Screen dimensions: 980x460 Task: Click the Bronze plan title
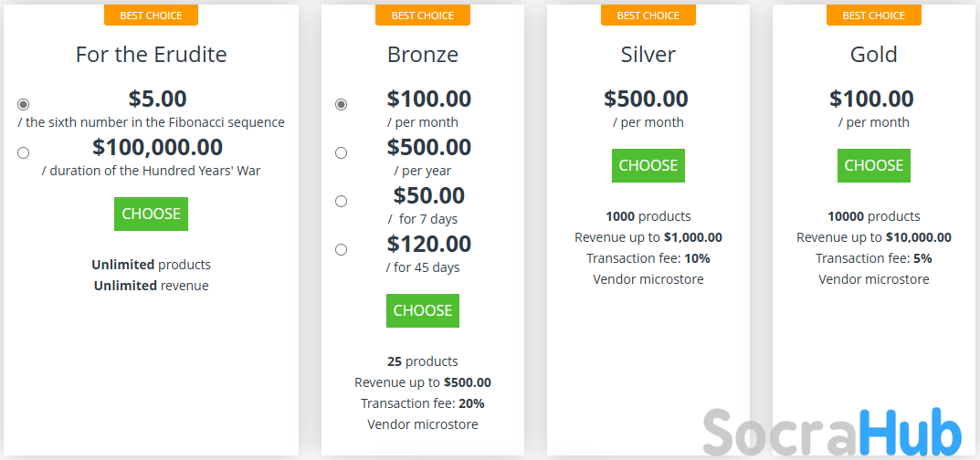click(x=422, y=55)
